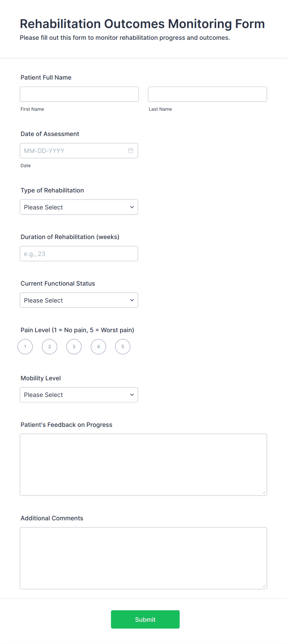Focus the Duration of Rehabilitation field
Screen dimensions: 287x644
click(79, 253)
